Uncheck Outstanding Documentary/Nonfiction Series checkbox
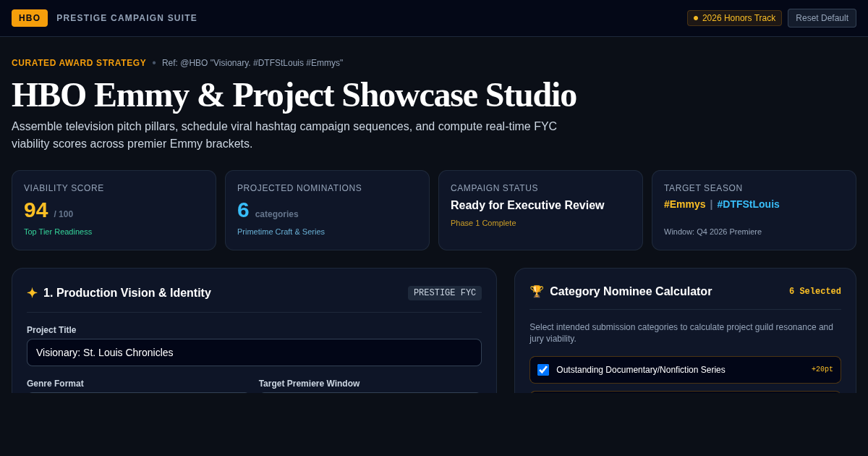868x456 pixels. pos(543,370)
